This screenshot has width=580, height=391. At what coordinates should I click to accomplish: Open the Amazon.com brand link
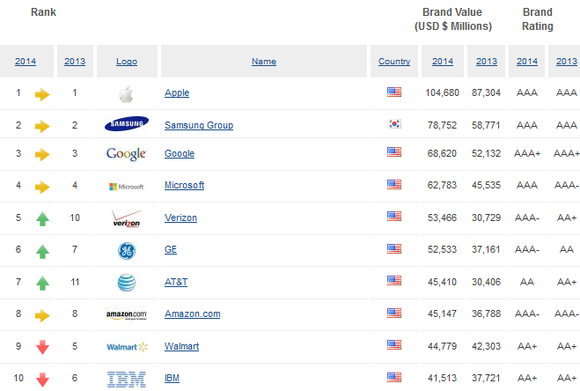(x=192, y=314)
